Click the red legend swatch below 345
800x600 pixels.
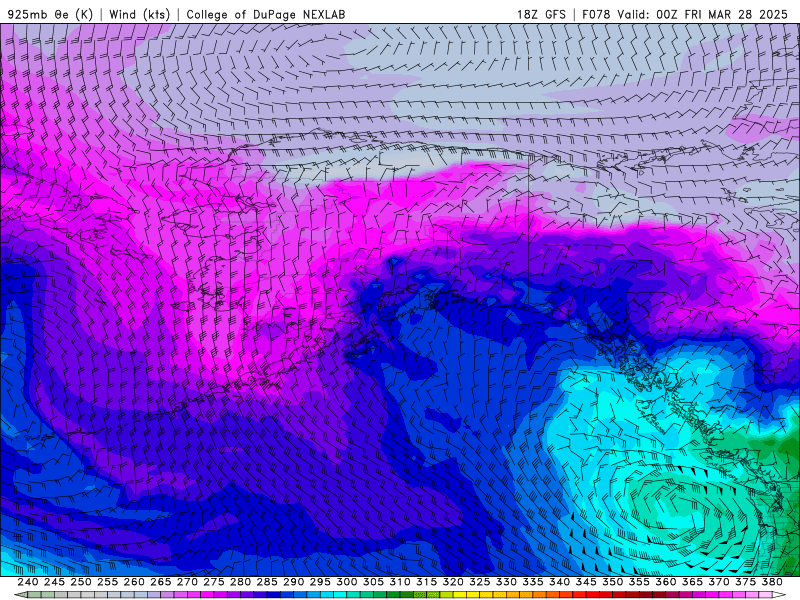[x=593, y=595]
